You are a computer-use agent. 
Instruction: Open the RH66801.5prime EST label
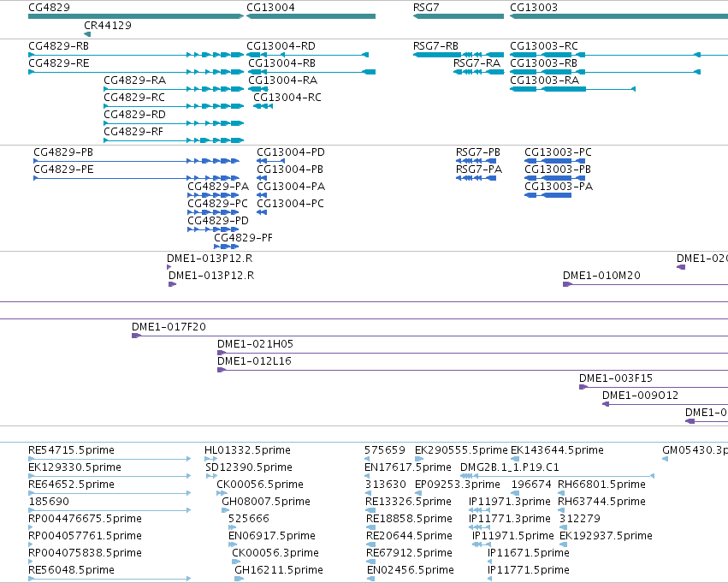(x=601, y=485)
